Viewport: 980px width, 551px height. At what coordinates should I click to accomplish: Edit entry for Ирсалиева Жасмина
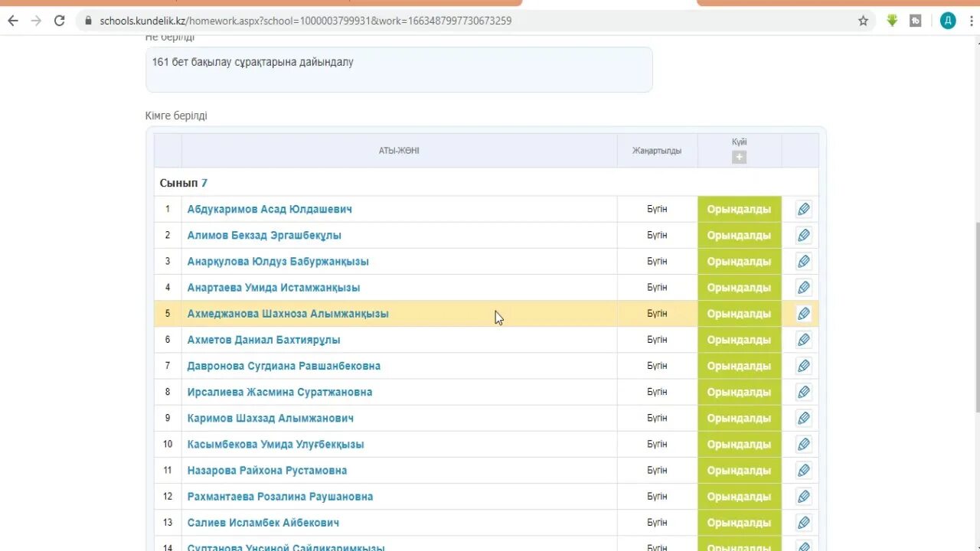coord(803,392)
